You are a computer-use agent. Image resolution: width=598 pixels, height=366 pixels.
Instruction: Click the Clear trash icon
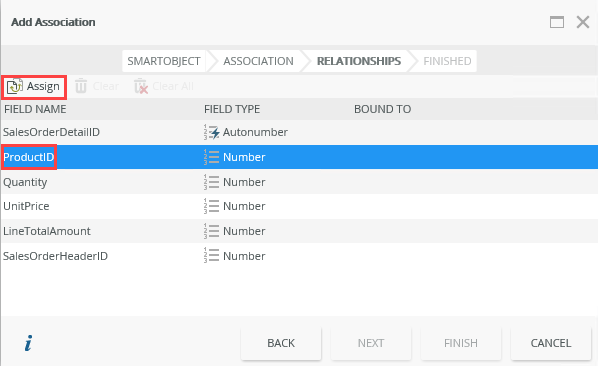(x=81, y=86)
